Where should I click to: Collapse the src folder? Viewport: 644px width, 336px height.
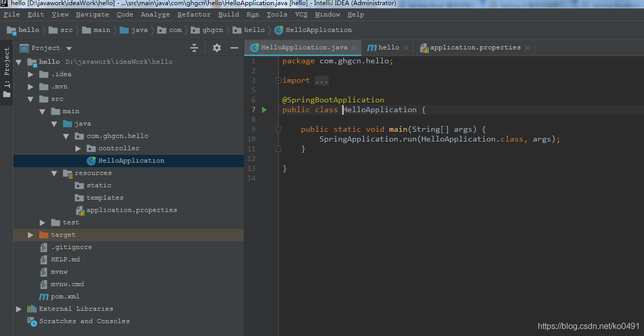click(31, 99)
